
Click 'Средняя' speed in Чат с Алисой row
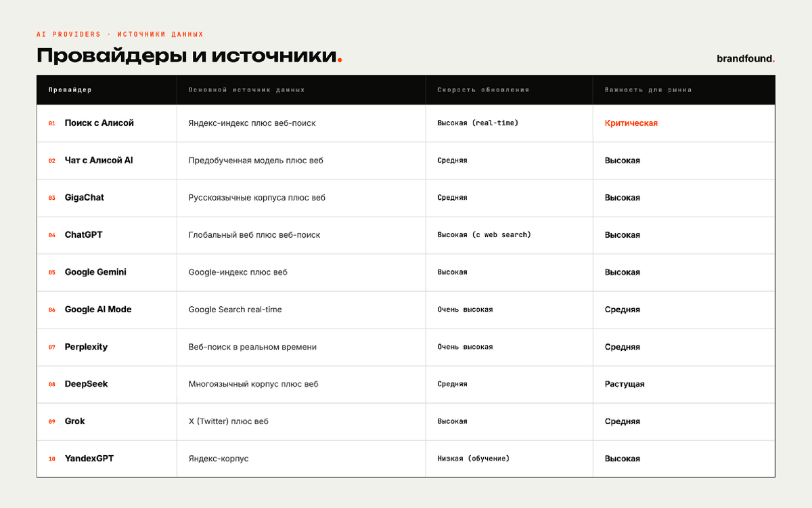[x=452, y=161]
